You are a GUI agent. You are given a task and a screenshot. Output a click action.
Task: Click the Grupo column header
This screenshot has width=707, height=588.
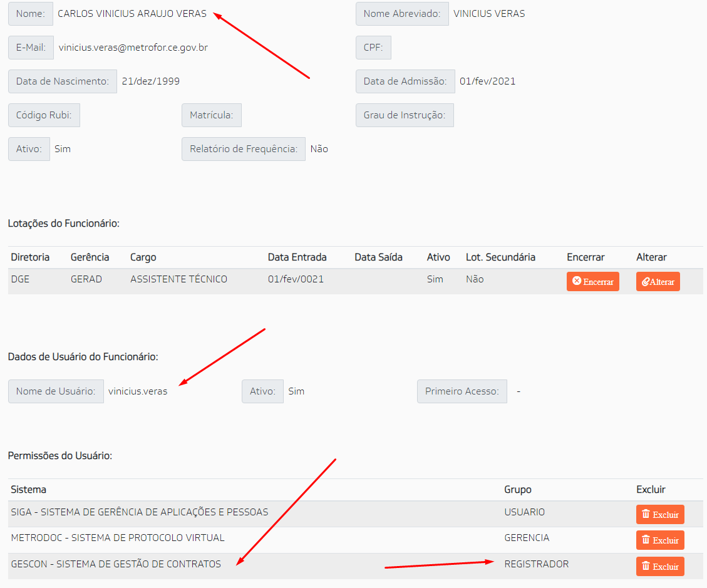tap(518, 489)
